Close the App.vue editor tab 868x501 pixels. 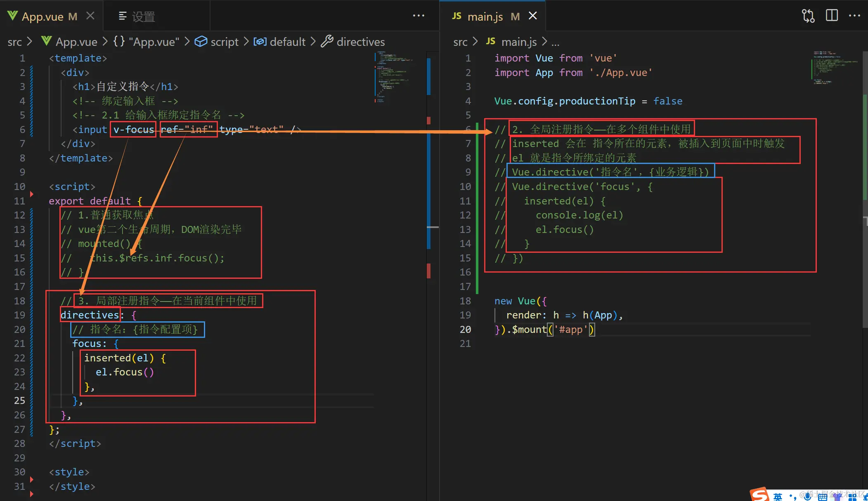pos(90,16)
